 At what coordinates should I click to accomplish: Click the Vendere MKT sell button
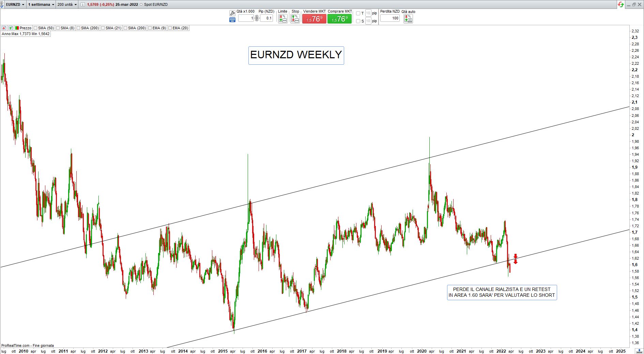pos(314,19)
